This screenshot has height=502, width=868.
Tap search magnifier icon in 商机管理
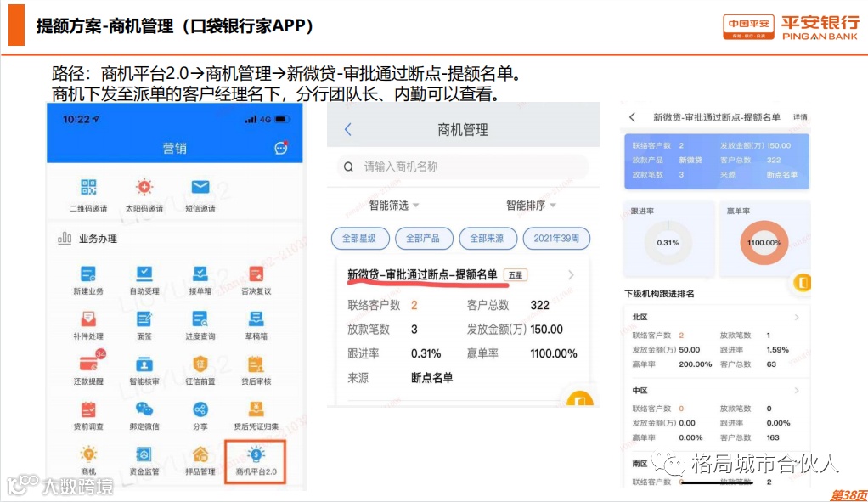[348, 166]
